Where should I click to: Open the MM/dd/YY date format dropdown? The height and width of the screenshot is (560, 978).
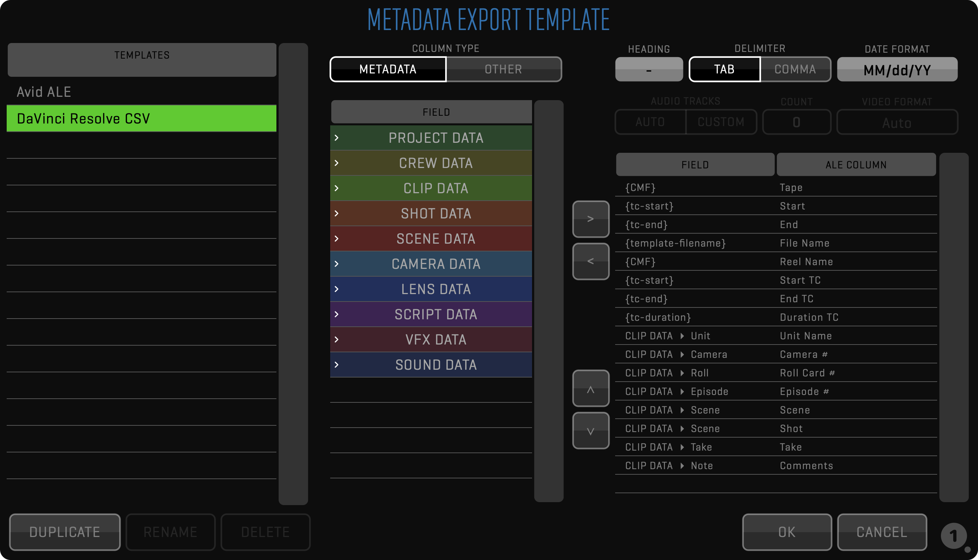(897, 70)
